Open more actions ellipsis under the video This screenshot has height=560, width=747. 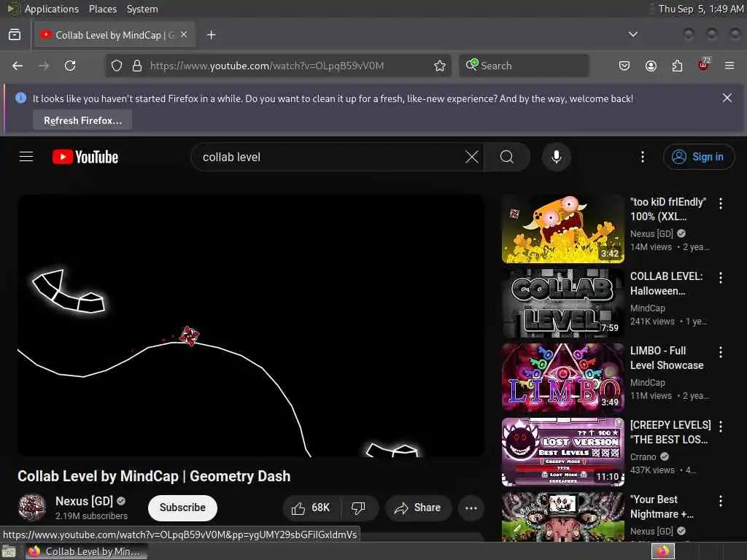coord(471,507)
